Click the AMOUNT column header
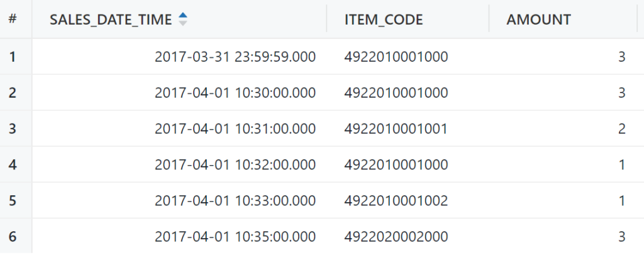Screen dimensions: 644x257 tap(538, 20)
